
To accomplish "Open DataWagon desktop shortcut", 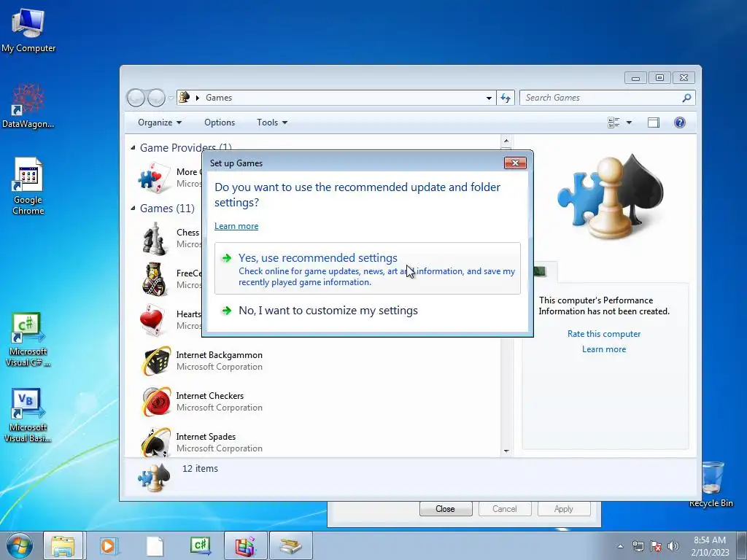I will [x=28, y=106].
